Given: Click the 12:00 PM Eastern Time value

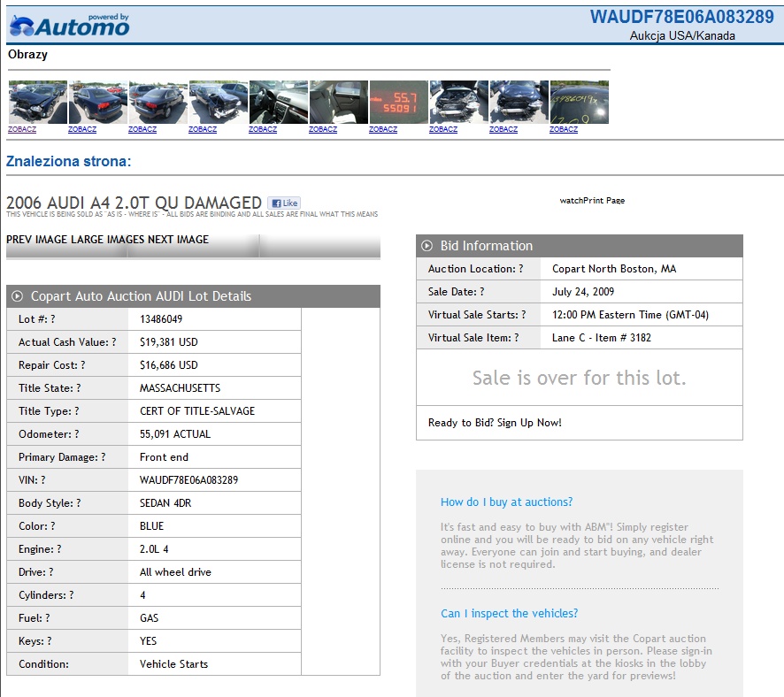Looking at the screenshot, I should (630, 315).
